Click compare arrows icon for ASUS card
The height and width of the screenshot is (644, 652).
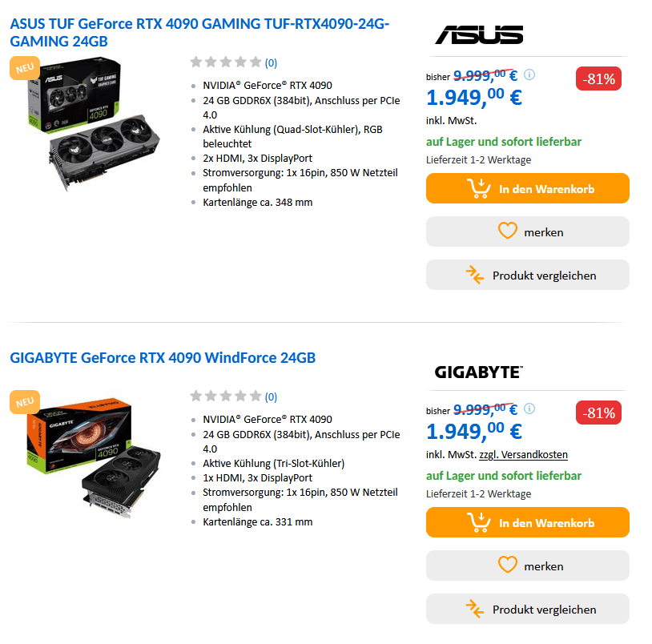pos(475,275)
